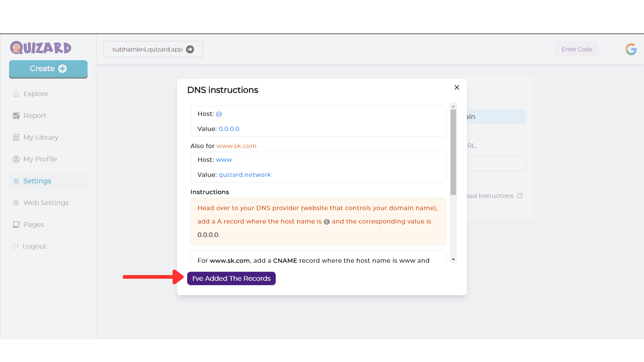Click the Enter Code button

[x=577, y=49]
